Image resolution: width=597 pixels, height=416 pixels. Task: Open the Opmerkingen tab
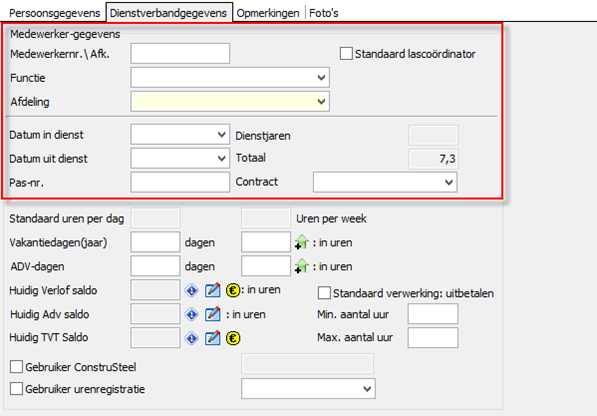pos(268,13)
